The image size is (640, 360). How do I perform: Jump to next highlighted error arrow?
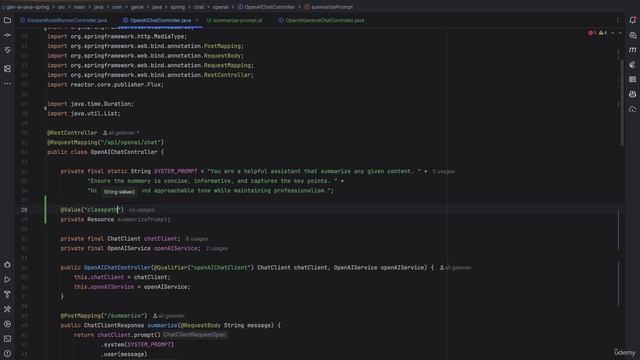pos(620,33)
